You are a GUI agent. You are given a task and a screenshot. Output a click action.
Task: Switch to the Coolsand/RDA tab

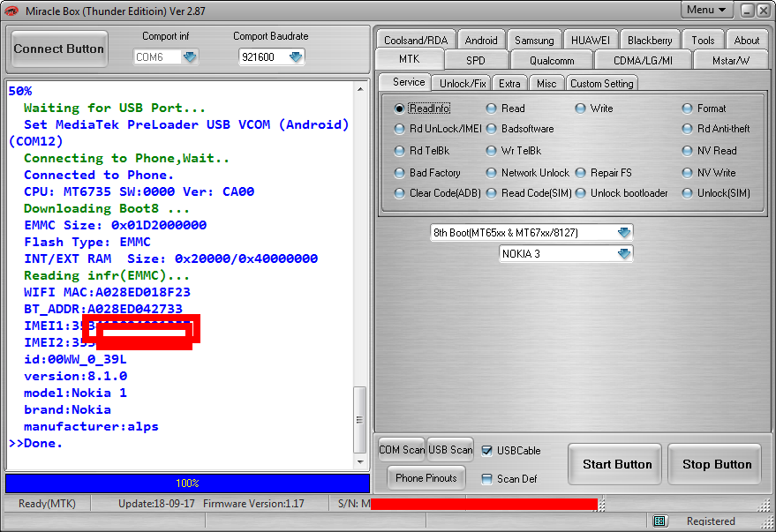[x=416, y=40]
